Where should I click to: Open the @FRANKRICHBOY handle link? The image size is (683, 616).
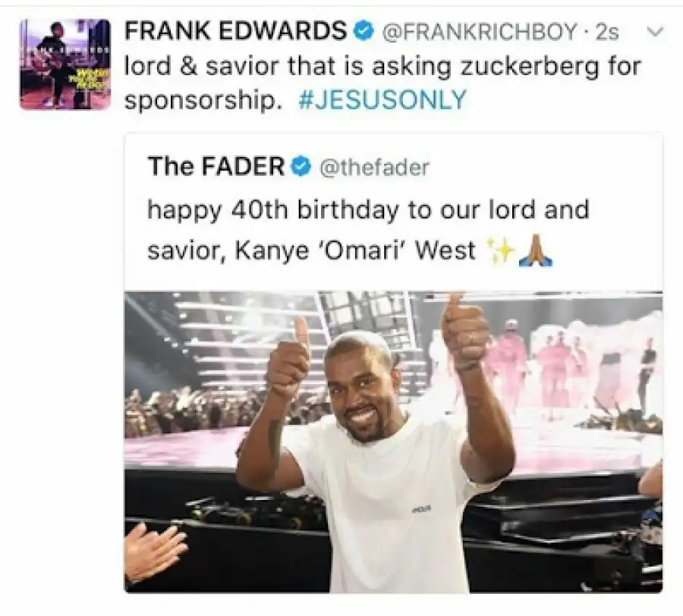point(480,32)
